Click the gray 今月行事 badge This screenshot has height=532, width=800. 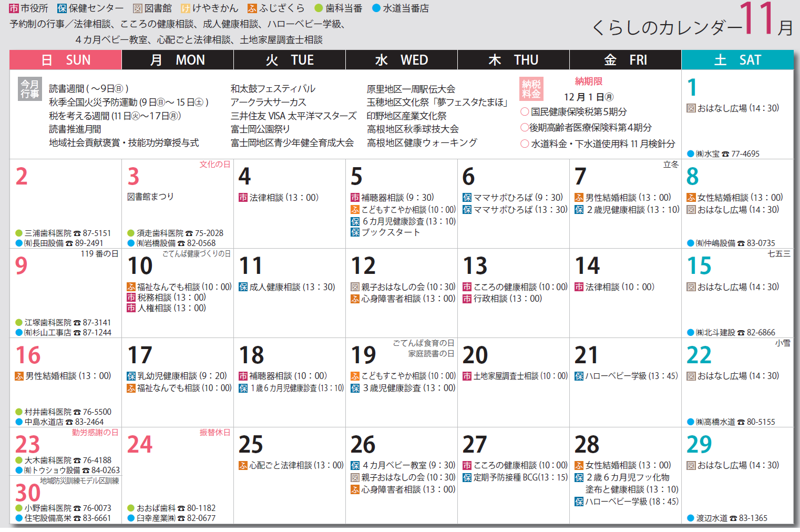pos(29,89)
